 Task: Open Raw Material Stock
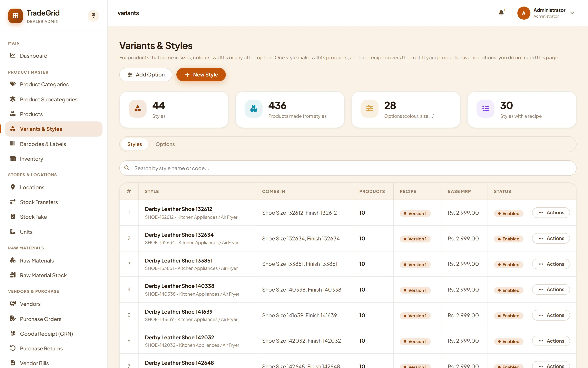pos(54,275)
